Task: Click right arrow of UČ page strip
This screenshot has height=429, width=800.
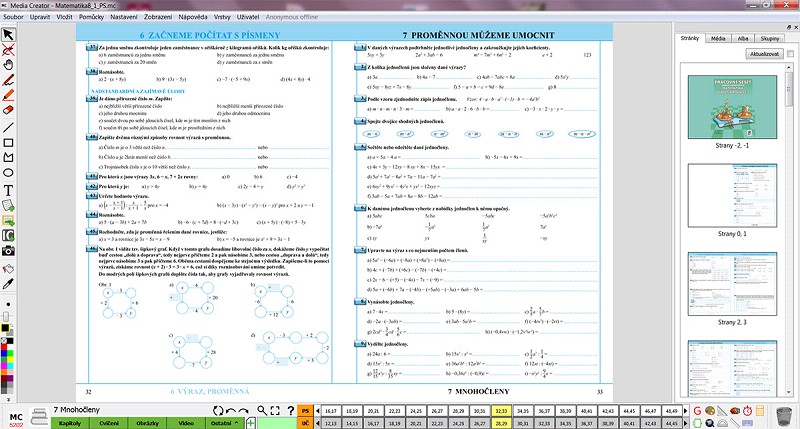Action: 685,423
